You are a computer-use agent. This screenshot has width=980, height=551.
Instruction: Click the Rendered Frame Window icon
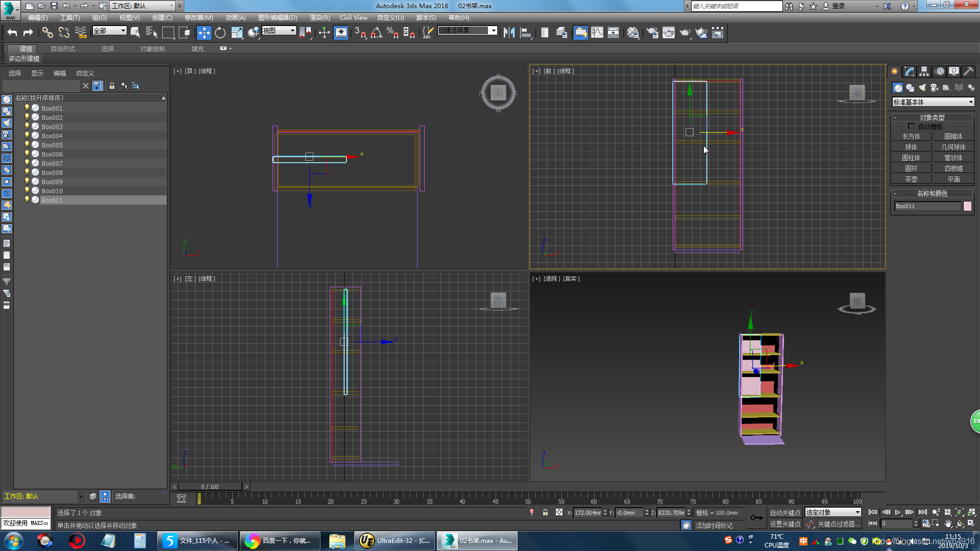coord(669,33)
